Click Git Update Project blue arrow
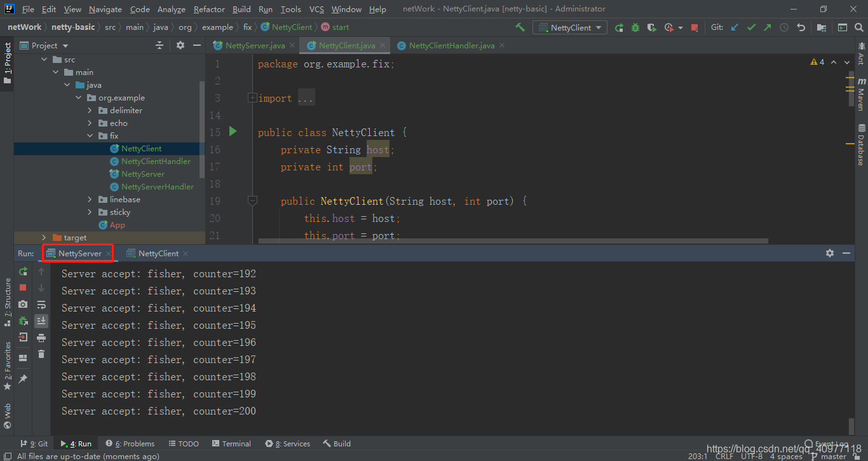The width and height of the screenshot is (868, 461). click(735, 27)
